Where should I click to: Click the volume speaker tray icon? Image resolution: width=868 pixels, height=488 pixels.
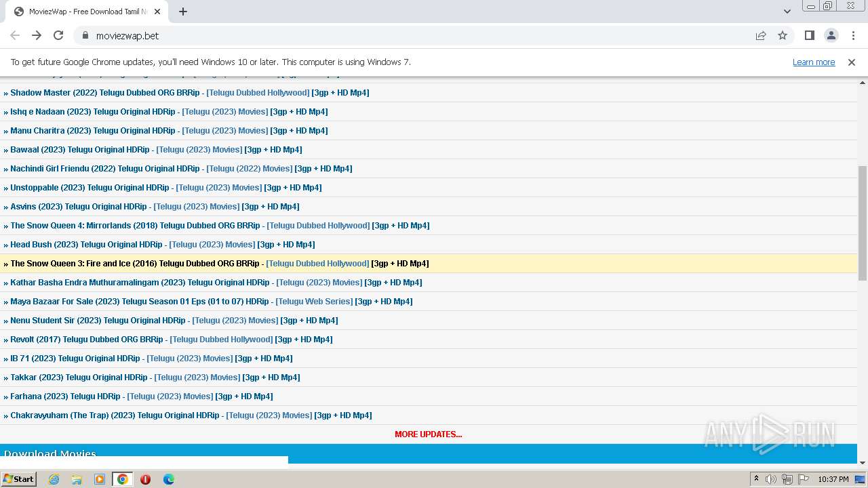tap(771, 479)
